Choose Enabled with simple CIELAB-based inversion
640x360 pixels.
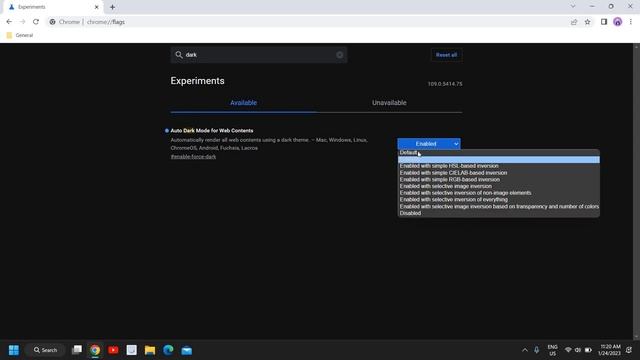(x=499, y=173)
